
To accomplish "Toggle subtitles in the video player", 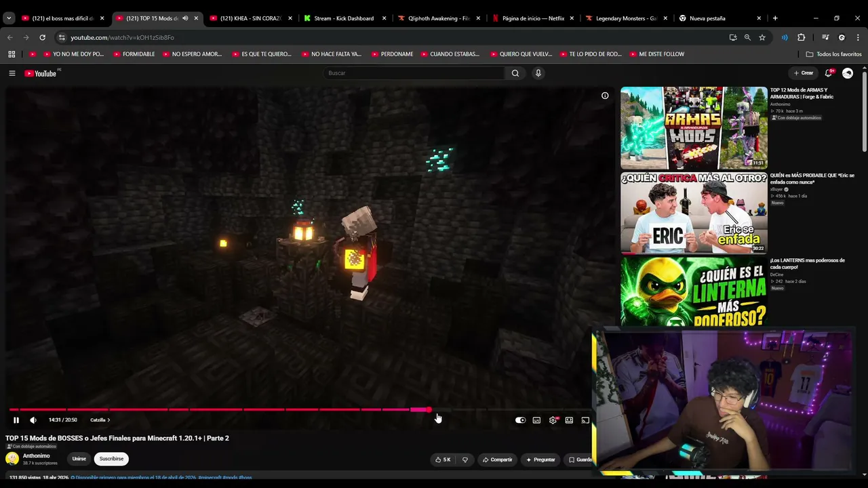I will [x=536, y=420].
